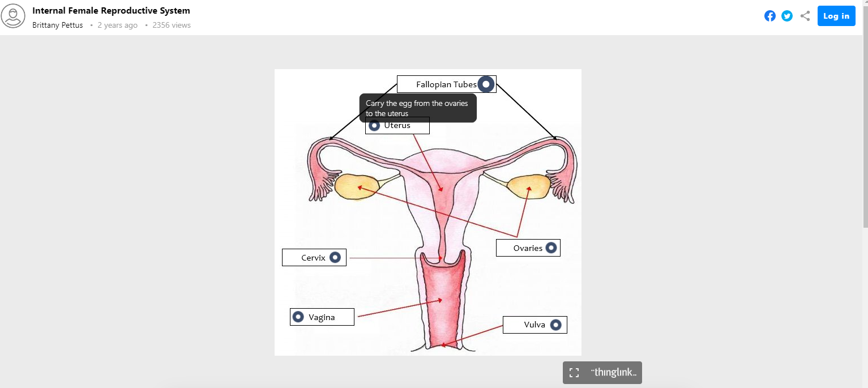The width and height of the screenshot is (868, 388).
Task: Open the ThingLink logo link
Action: point(613,373)
